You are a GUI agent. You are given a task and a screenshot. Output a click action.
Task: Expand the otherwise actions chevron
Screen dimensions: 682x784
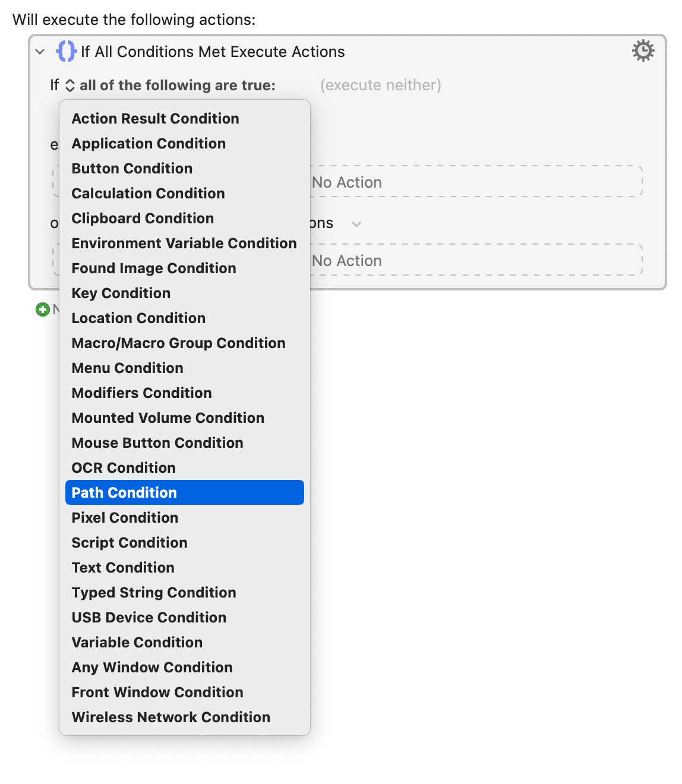tap(356, 224)
